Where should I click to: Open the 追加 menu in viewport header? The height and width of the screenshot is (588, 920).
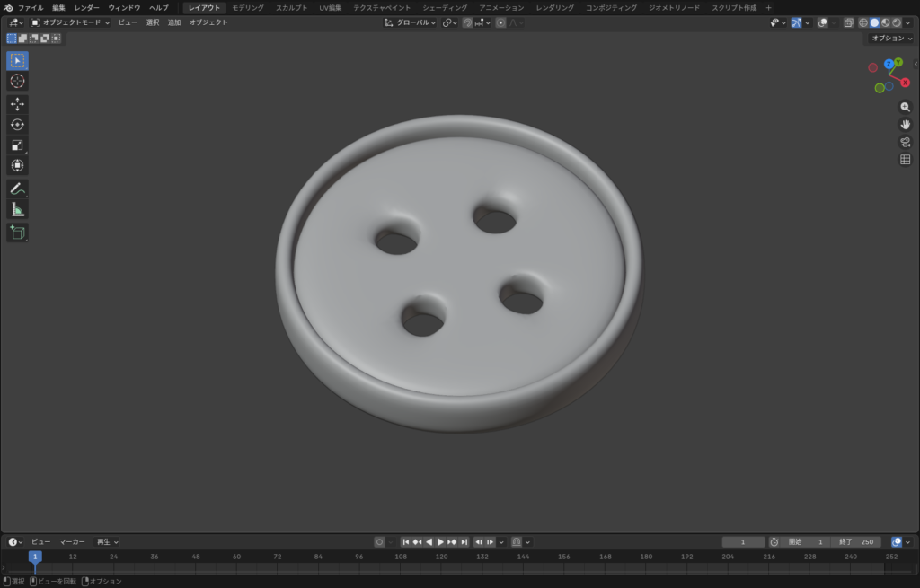(x=174, y=22)
